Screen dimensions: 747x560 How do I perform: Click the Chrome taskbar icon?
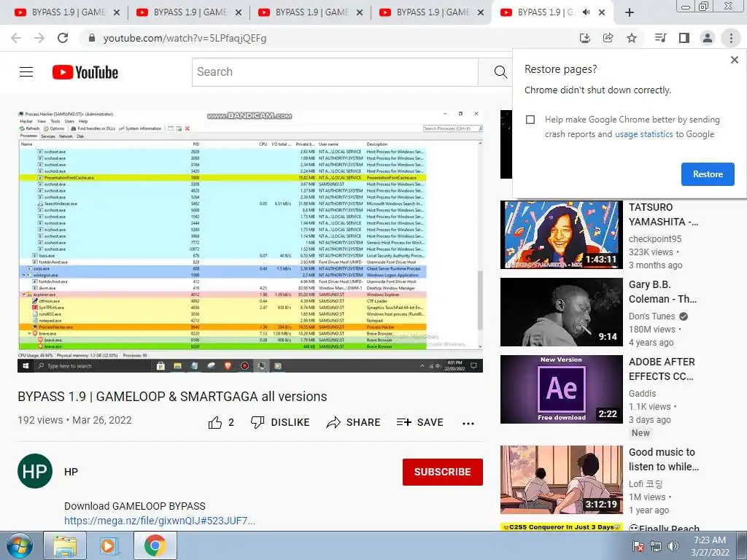[155, 545]
